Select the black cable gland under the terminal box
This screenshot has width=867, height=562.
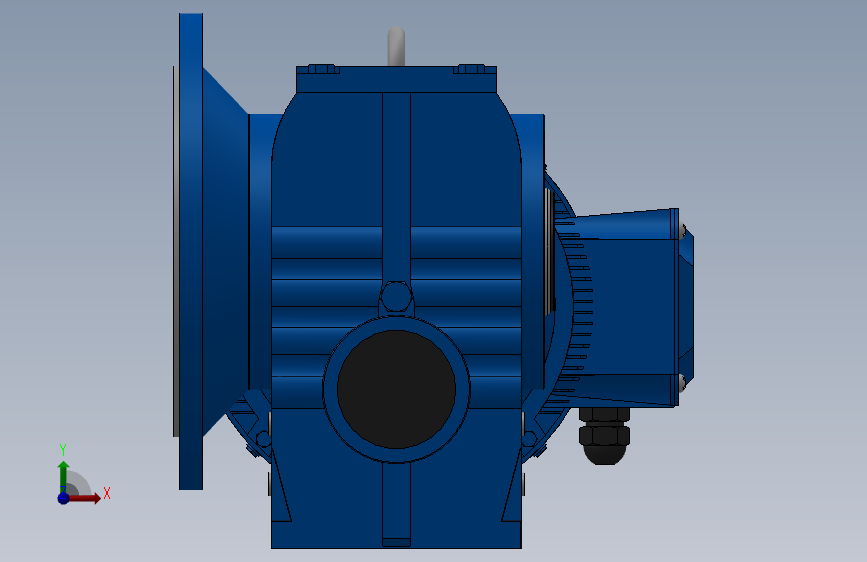tap(604, 436)
